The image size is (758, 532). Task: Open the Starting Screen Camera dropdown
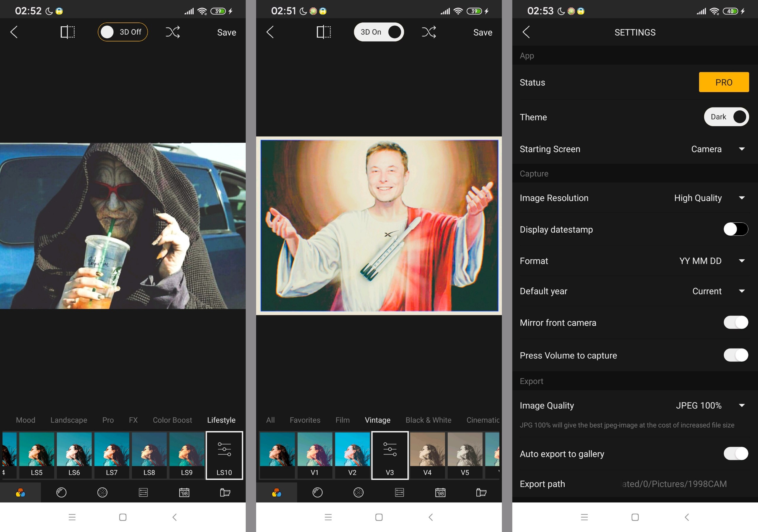741,149
